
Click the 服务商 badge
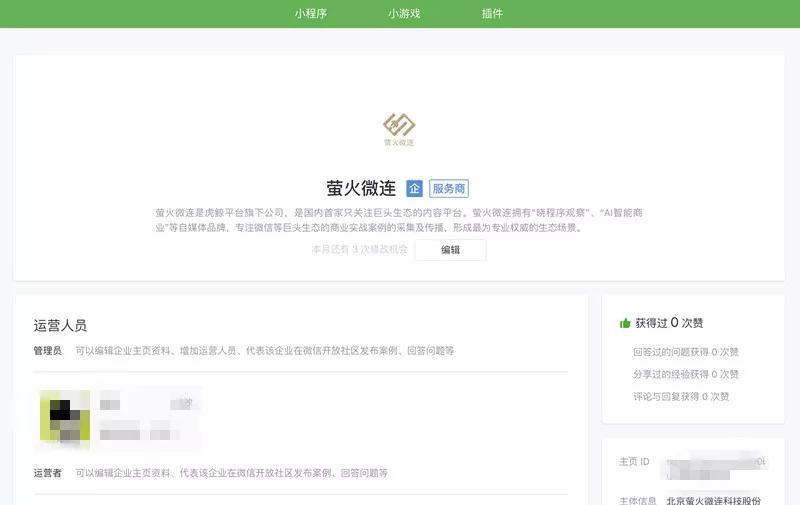tap(448, 189)
